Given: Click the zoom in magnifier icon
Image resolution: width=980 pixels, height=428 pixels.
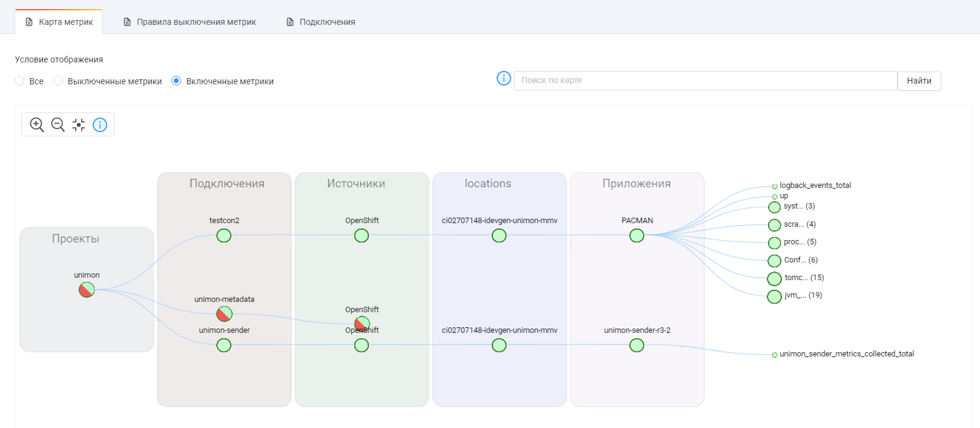Looking at the screenshot, I should click(x=37, y=125).
